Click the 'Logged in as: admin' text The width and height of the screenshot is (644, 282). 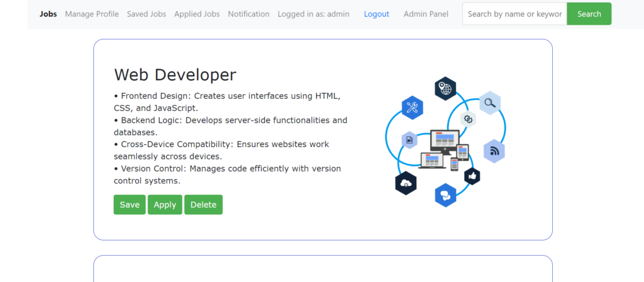313,14
